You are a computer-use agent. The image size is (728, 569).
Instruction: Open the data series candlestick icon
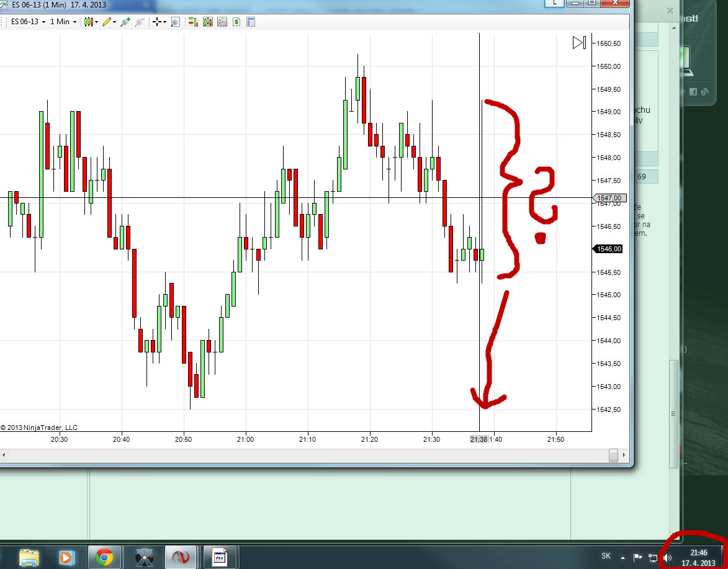207,22
